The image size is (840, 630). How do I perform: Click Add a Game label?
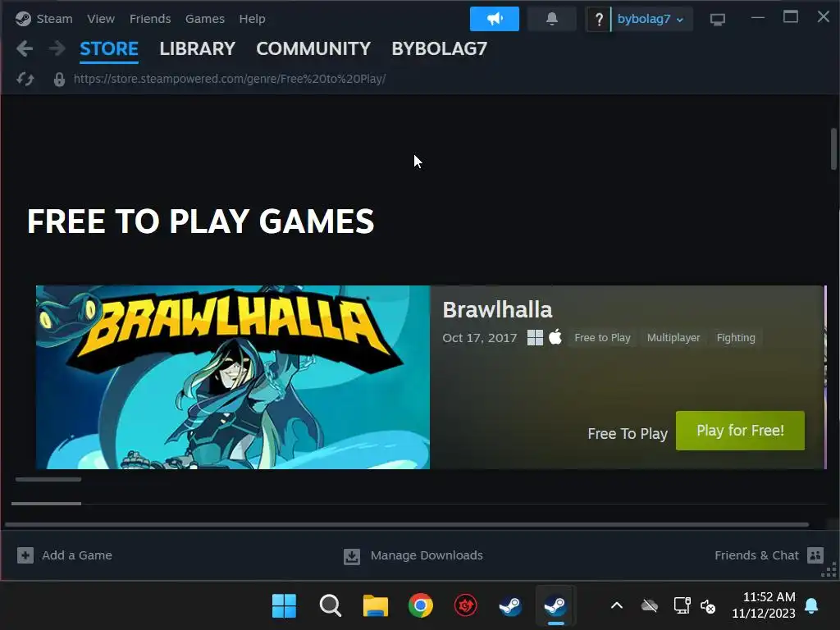[x=77, y=555]
